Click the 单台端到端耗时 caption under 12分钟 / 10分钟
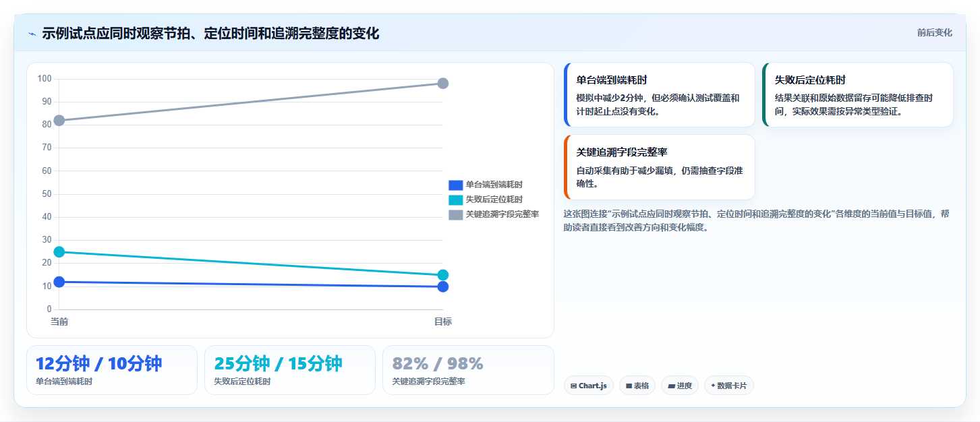 [64, 382]
